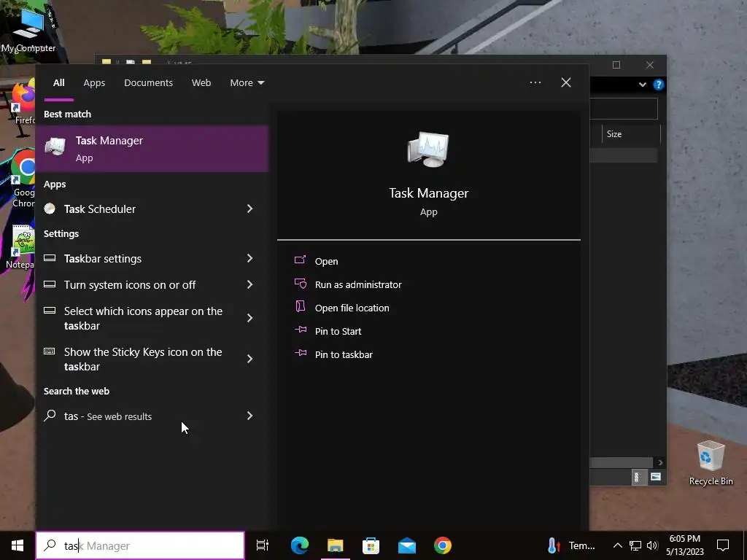Click the Task Manager title in preview pane
Image resolution: width=747 pixels, height=560 pixels.
coord(429,192)
